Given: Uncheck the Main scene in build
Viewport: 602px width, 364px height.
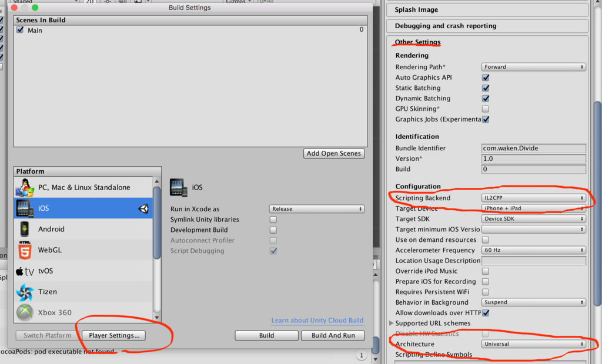Looking at the screenshot, I should [21, 30].
